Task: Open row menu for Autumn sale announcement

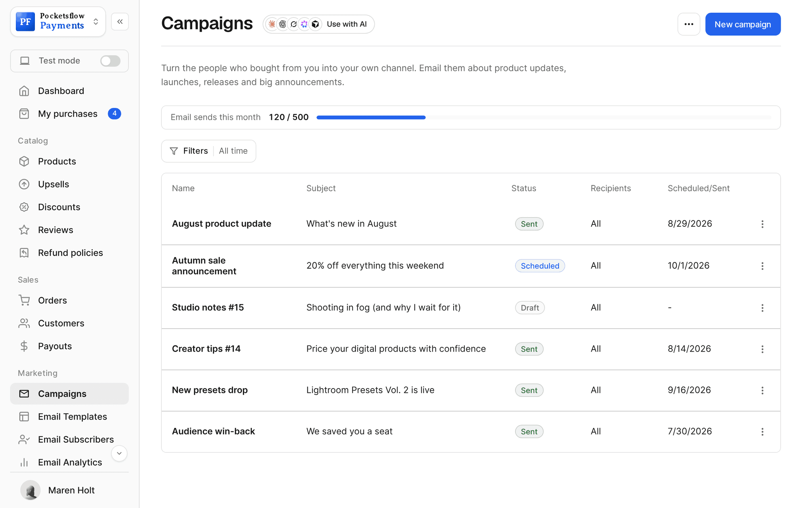Action: coord(762,266)
